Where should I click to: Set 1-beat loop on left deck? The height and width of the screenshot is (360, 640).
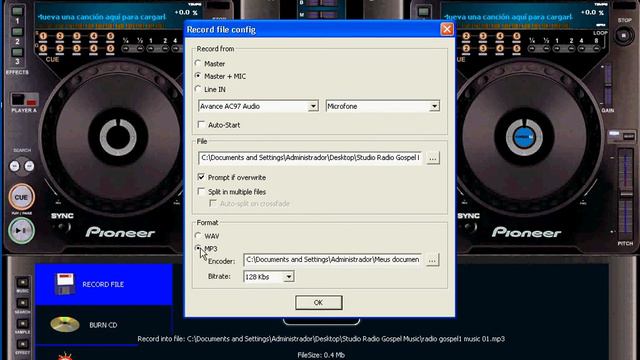[151, 49]
